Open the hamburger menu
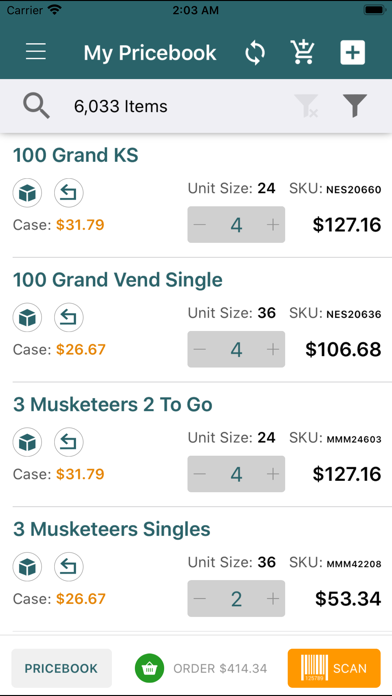The height and width of the screenshot is (696, 392). (x=36, y=53)
